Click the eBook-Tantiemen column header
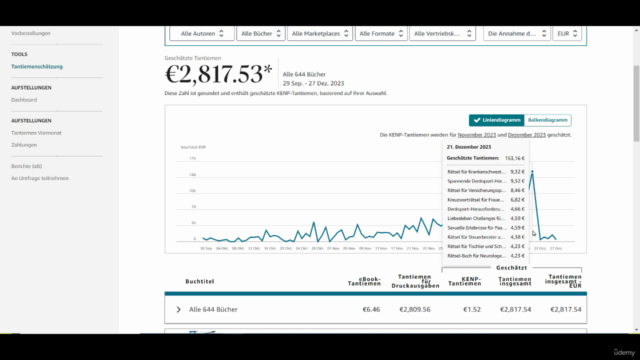The height and width of the screenshot is (360, 640). [364, 281]
